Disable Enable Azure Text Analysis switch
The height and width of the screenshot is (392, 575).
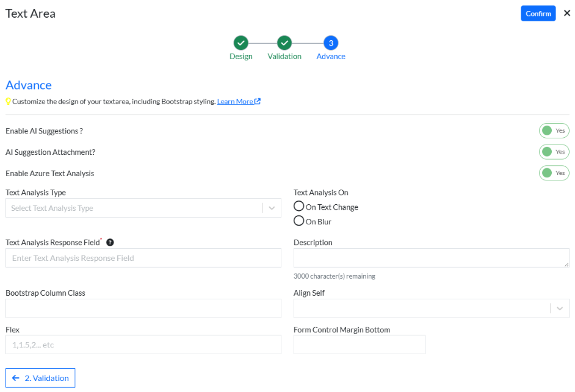tap(554, 173)
